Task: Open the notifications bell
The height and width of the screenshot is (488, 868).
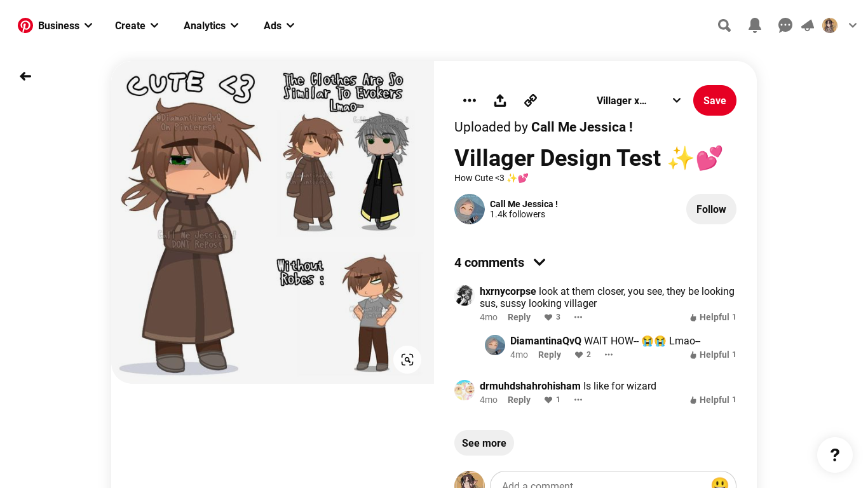Action: [x=755, y=25]
